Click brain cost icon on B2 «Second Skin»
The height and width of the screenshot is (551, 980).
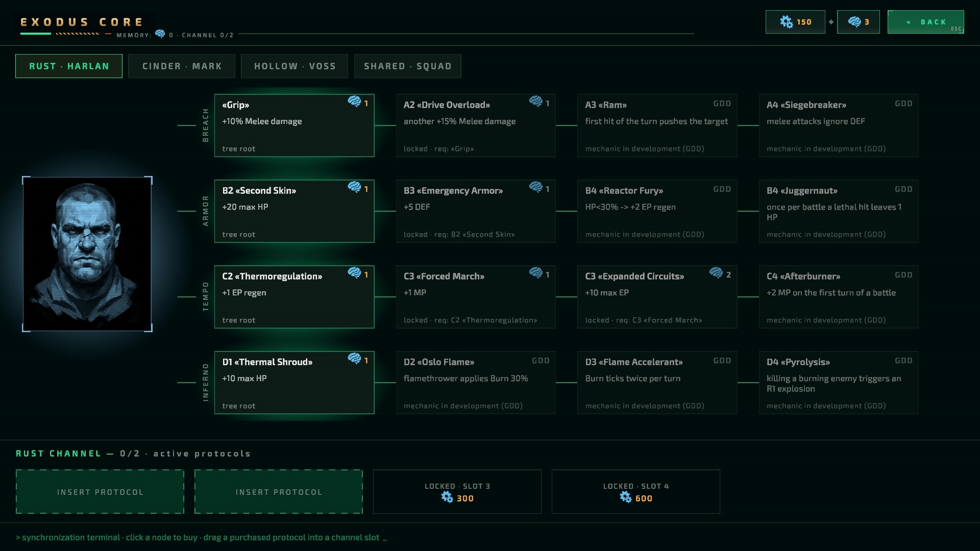[x=354, y=187]
